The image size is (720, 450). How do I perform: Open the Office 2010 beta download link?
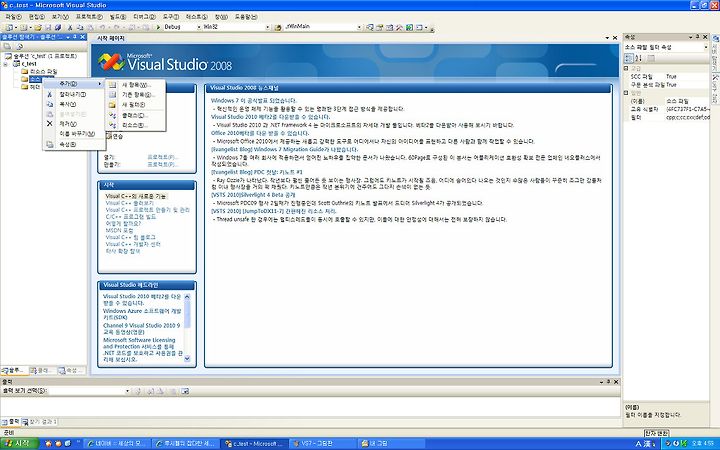click(260, 133)
